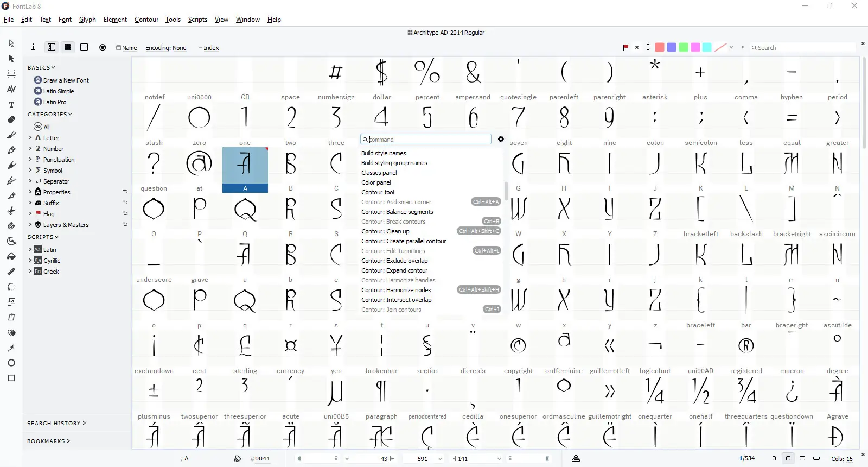The width and height of the screenshot is (868, 467).
Task: Click the red flag icon in toolbar
Action: [x=626, y=47]
